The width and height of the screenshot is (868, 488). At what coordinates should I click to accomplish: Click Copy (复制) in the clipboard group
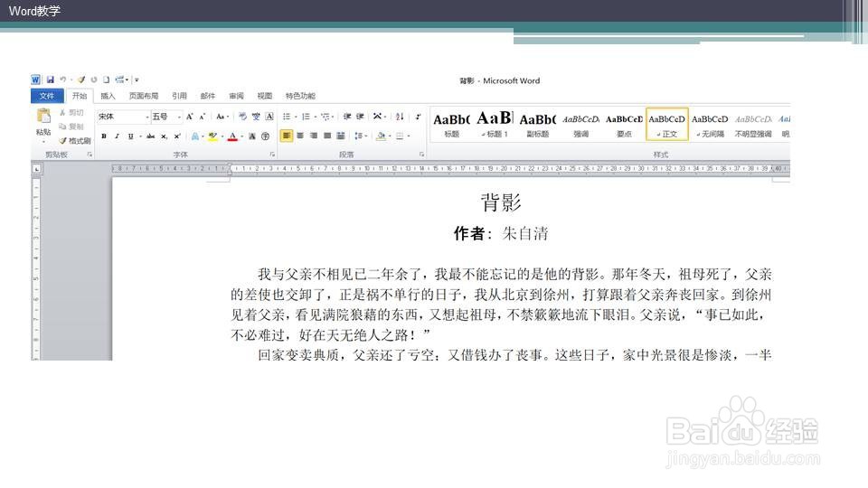click(x=71, y=127)
